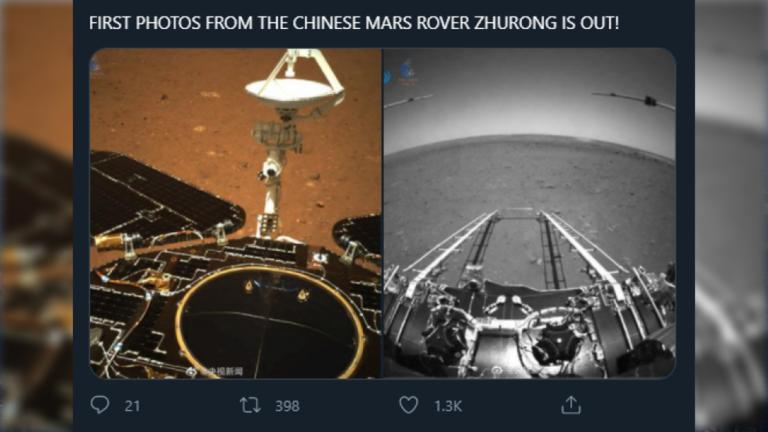This screenshot has width=768, height=432.
Task: View the 1.3K likes count
Action: point(448,406)
